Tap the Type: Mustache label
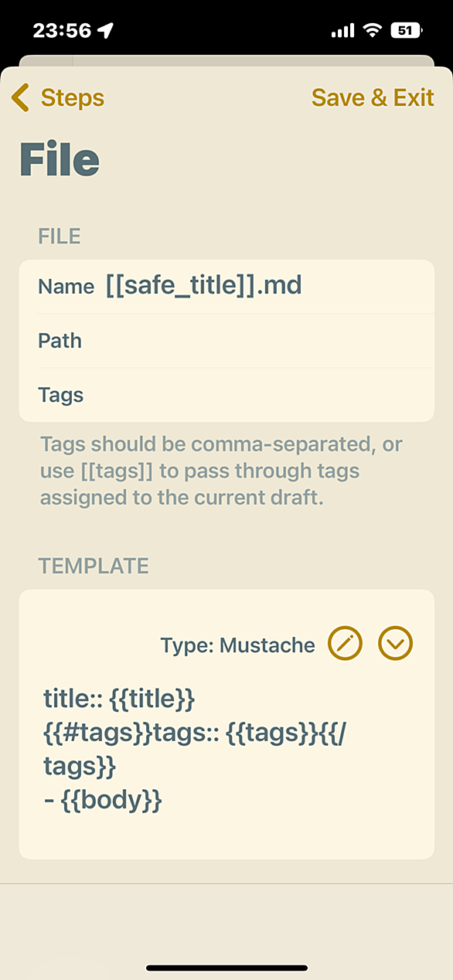Viewport: 453px width, 980px height. click(x=237, y=645)
